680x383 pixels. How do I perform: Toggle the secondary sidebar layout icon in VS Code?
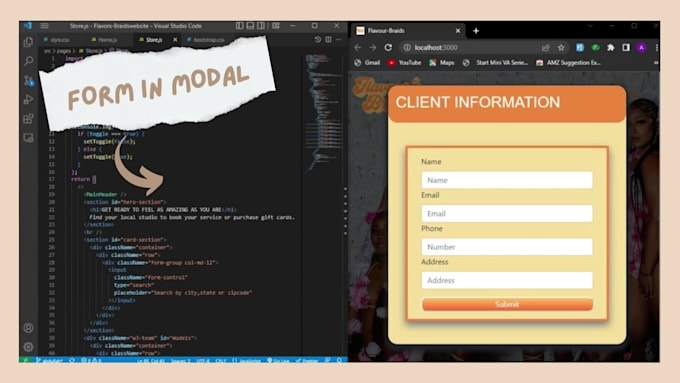coord(261,26)
